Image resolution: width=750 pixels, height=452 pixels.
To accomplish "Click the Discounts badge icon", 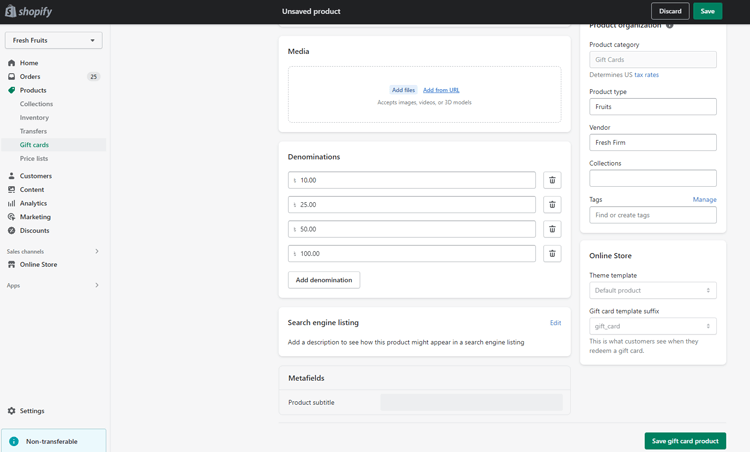I will 11,231.
